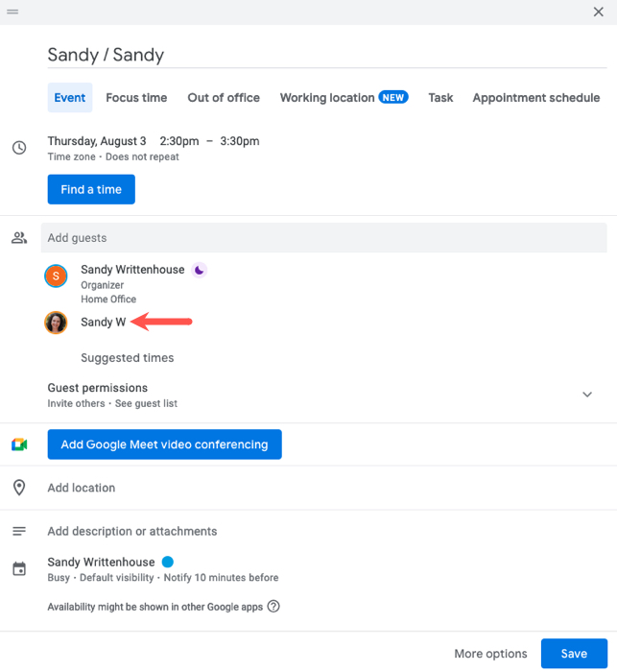The image size is (617, 672).
Task: Expand the Guest permissions chevron
Action: [587, 395]
